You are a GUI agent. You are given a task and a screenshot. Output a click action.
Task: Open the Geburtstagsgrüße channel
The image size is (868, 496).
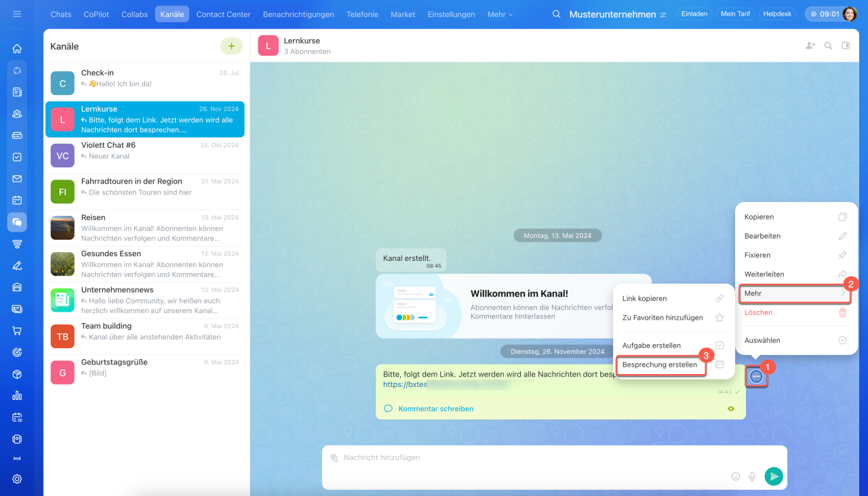click(x=145, y=371)
